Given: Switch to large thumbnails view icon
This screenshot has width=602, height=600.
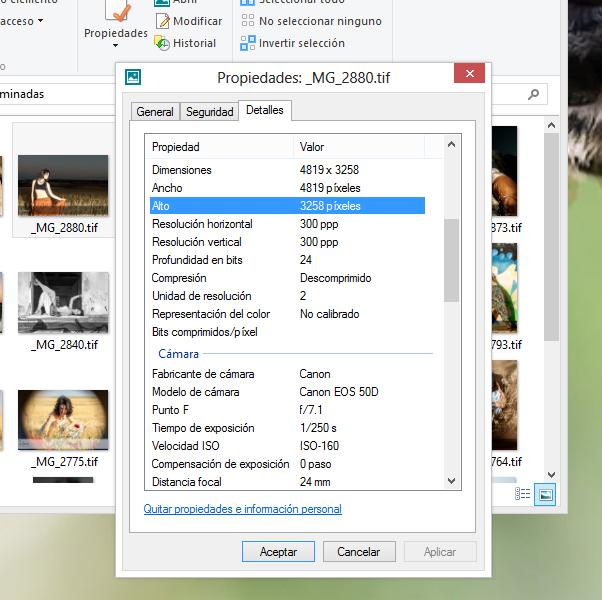Looking at the screenshot, I should click(545, 494).
